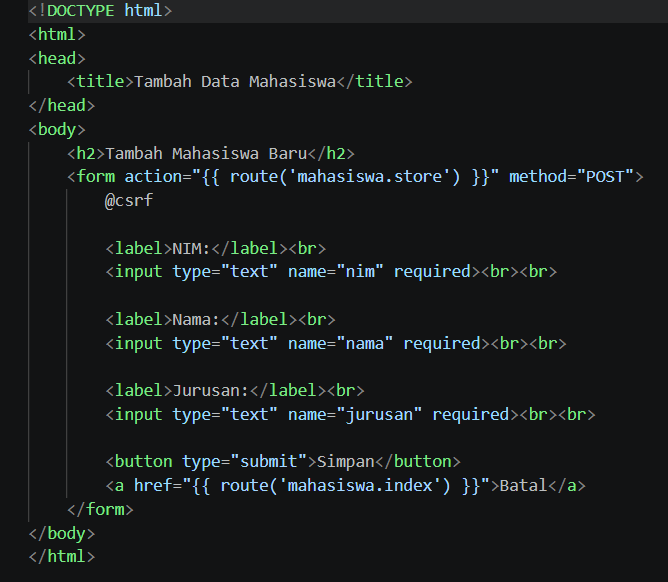Click the h2 heading Tambah Mahasiswa Baru
Image resolution: width=668 pixels, height=582 pixels.
coord(211,153)
